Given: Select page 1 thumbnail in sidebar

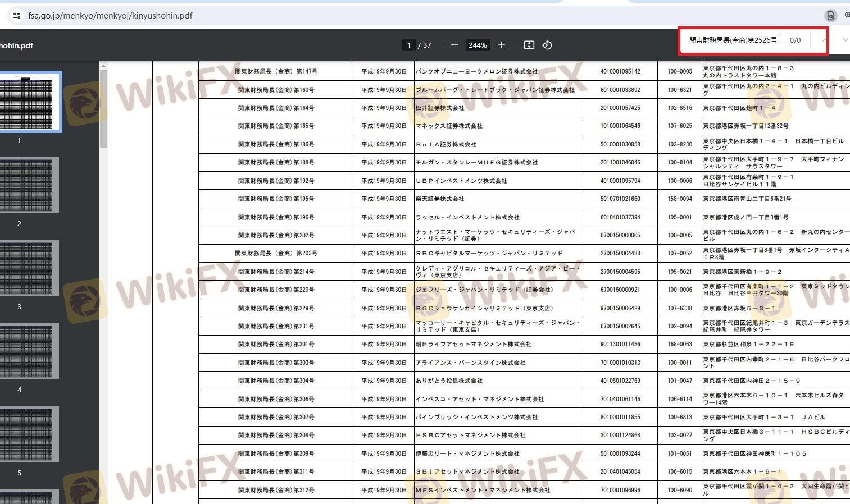Looking at the screenshot, I should pos(27,102).
